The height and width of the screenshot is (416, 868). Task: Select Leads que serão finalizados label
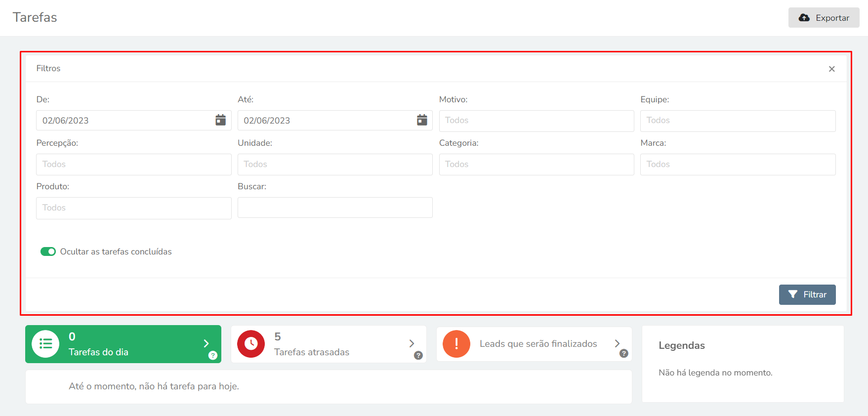(x=538, y=344)
